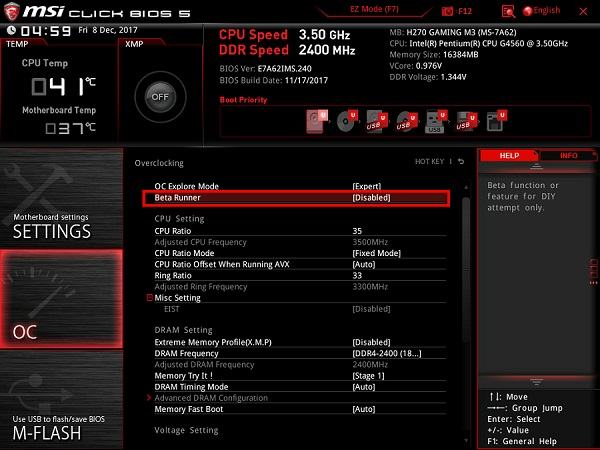
Task: Select the USB floppy boot priority icon
Action: click(x=466, y=121)
